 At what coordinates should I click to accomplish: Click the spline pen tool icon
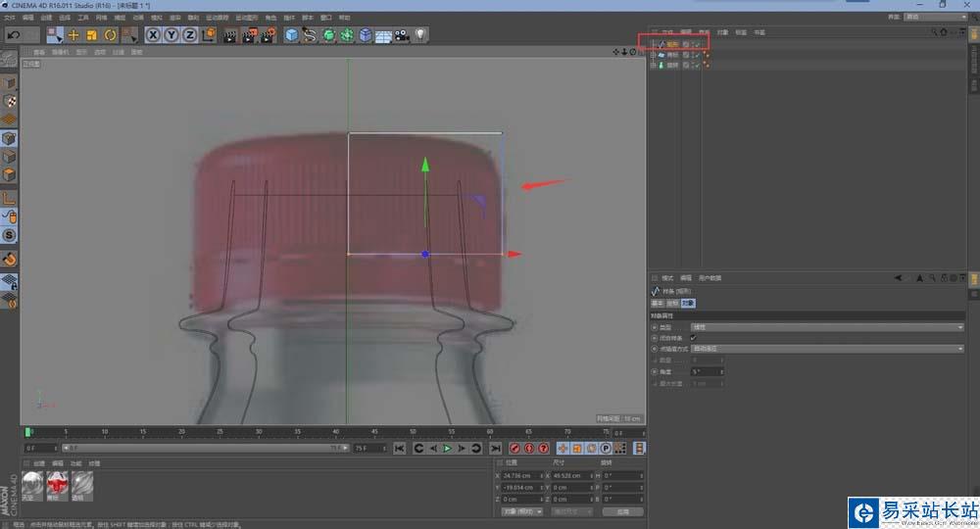[310, 35]
